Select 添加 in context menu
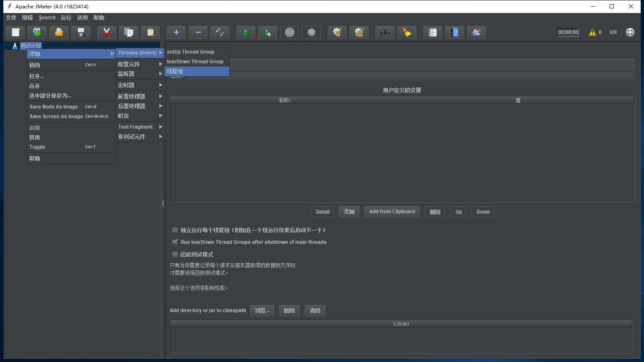Image resolution: width=644 pixels, height=362 pixels. (71, 54)
